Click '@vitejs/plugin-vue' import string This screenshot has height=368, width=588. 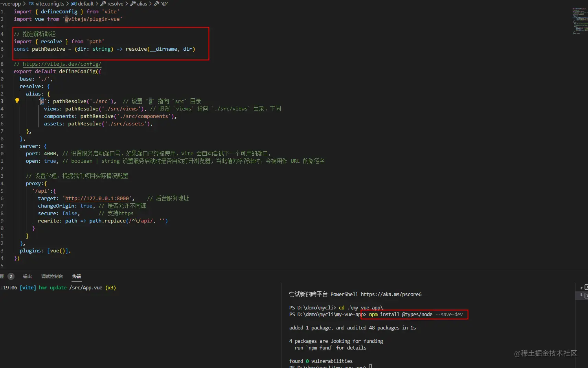(92, 19)
